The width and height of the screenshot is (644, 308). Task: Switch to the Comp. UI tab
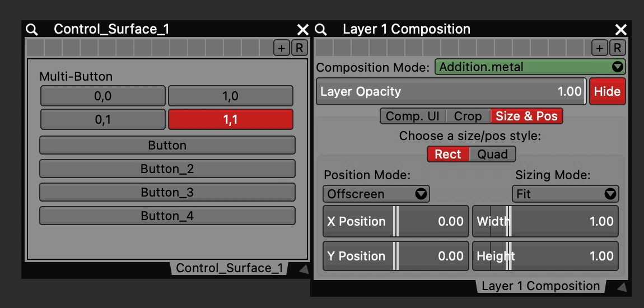coord(413,116)
